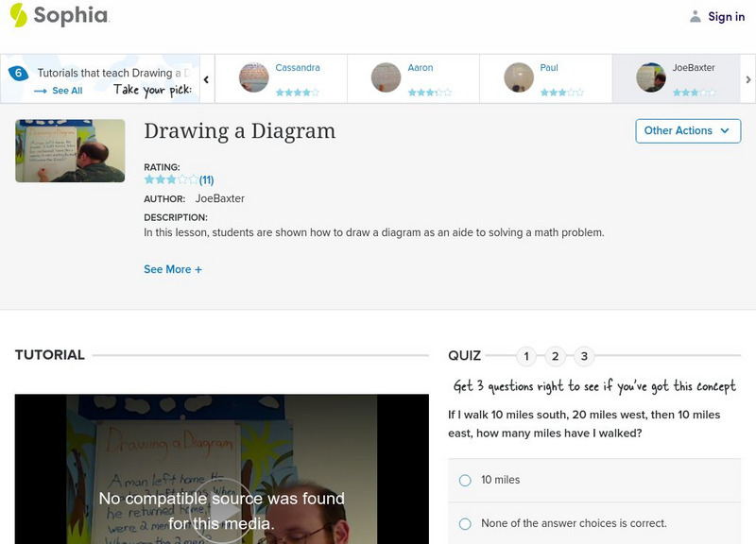Click the Sign in person icon
756x544 pixels.
[x=694, y=15]
